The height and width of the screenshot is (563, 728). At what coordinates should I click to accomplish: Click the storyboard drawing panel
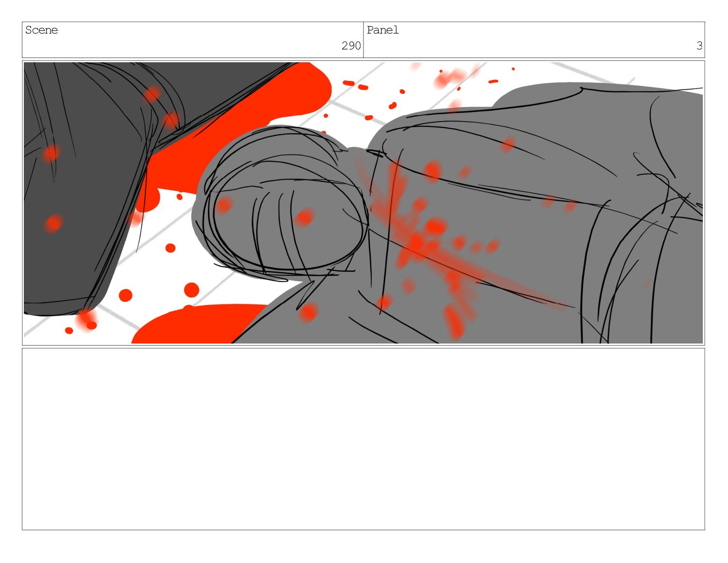[363, 203]
